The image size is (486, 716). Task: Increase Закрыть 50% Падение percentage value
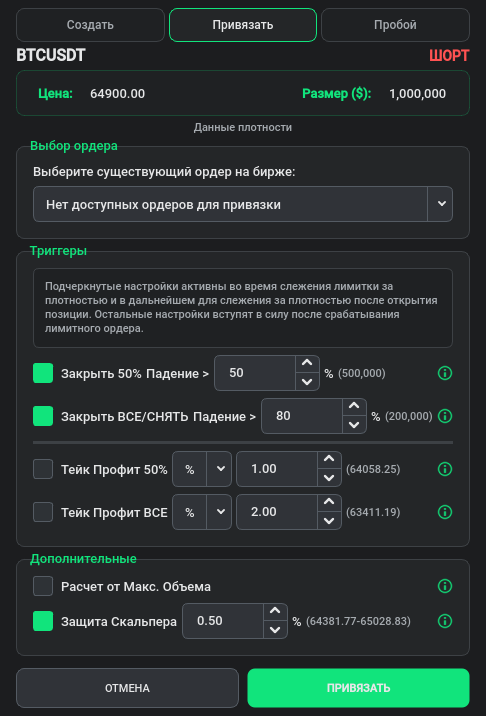(307, 364)
